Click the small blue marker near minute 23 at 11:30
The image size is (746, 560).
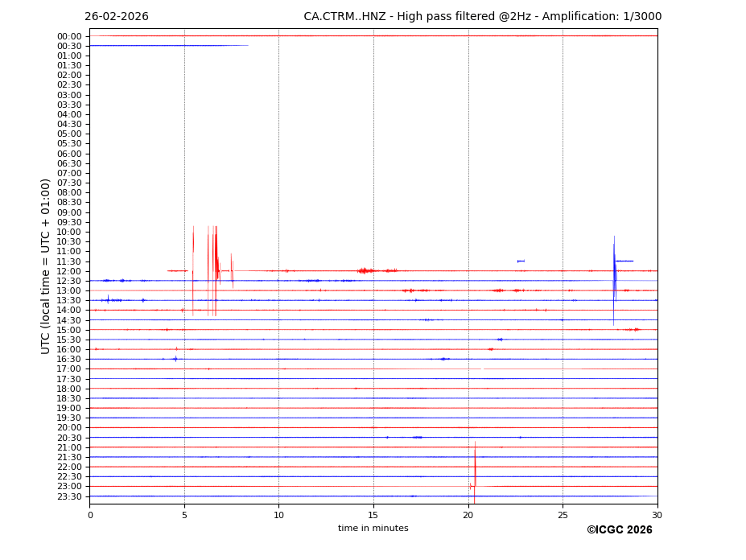click(521, 261)
